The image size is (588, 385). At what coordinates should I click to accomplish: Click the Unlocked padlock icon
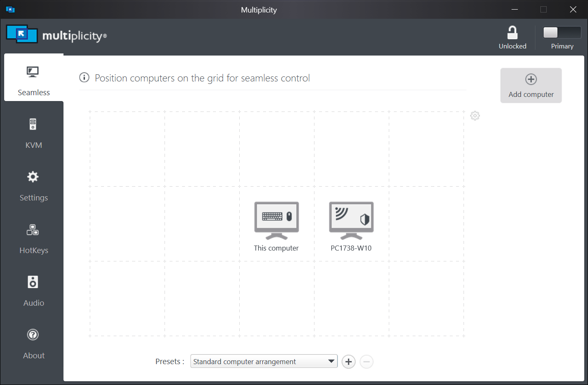[512, 33]
